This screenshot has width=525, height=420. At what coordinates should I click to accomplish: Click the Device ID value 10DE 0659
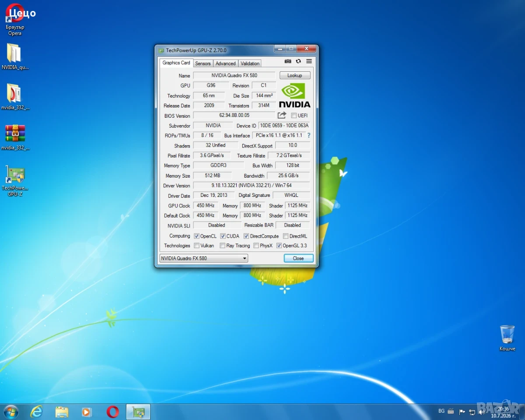[284, 126]
